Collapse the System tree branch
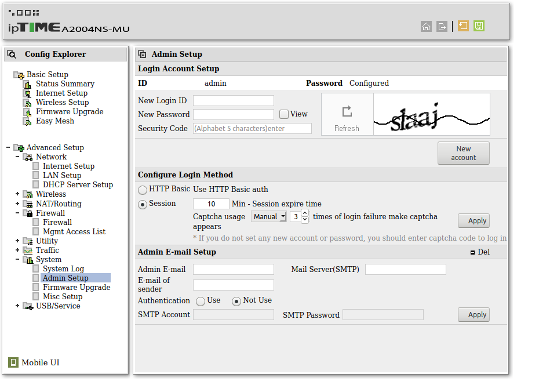539x392 pixels. point(17,259)
